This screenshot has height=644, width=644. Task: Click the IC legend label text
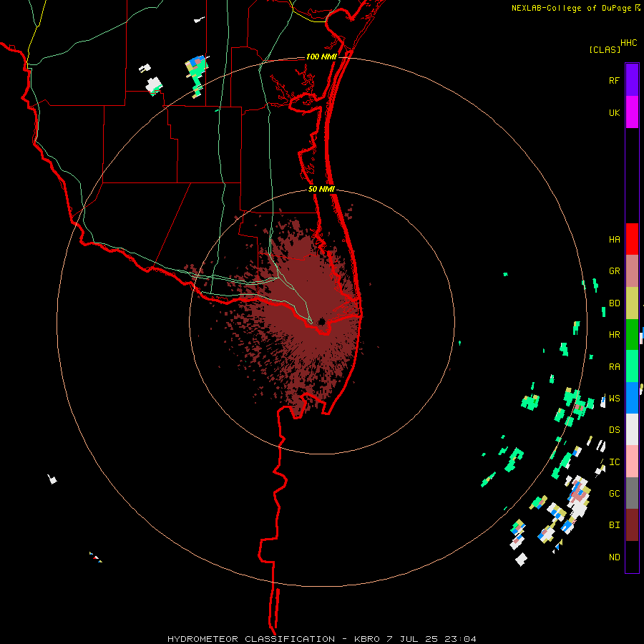coord(615,462)
